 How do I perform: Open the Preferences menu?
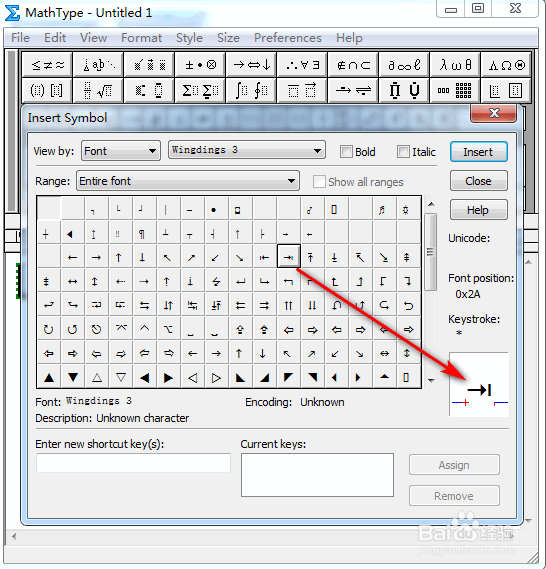point(288,38)
